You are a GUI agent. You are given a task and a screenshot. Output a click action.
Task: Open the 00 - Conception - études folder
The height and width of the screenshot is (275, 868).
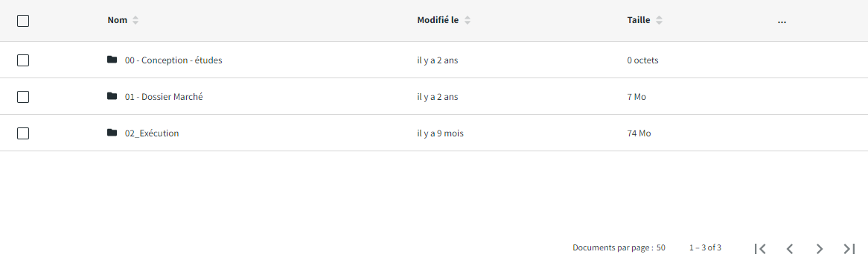(173, 60)
